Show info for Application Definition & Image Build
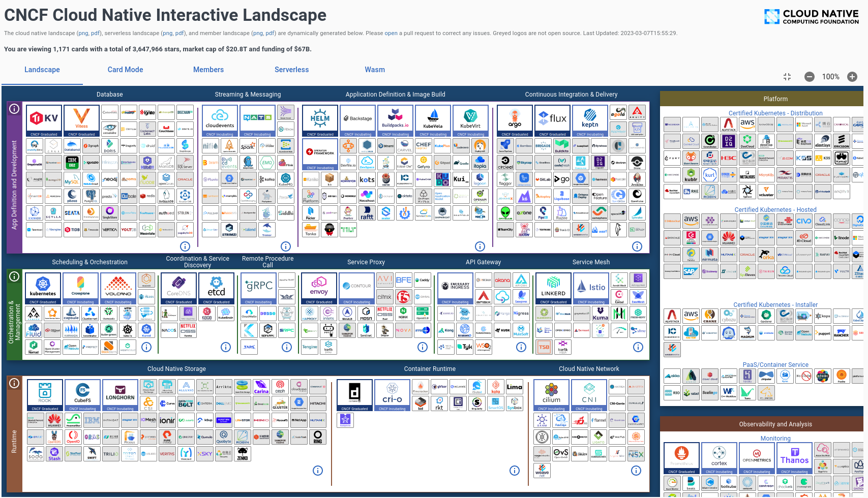This screenshot has width=868, height=498. click(480, 246)
